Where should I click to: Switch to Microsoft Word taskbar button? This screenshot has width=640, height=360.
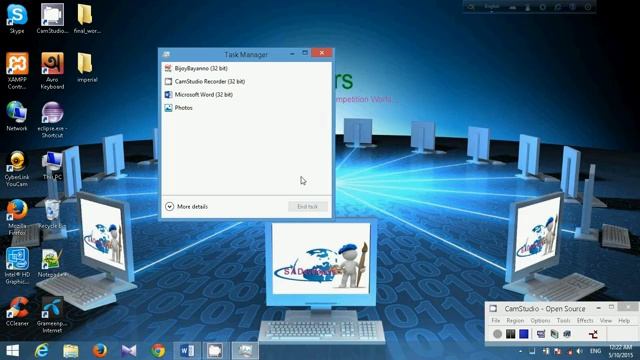click(187, 351)
